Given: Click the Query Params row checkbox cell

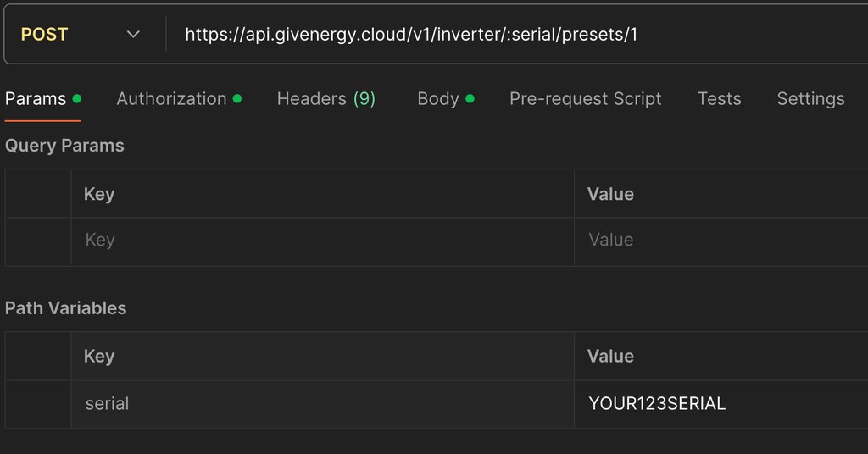Looking at the screenshot, I should [38, 241].
